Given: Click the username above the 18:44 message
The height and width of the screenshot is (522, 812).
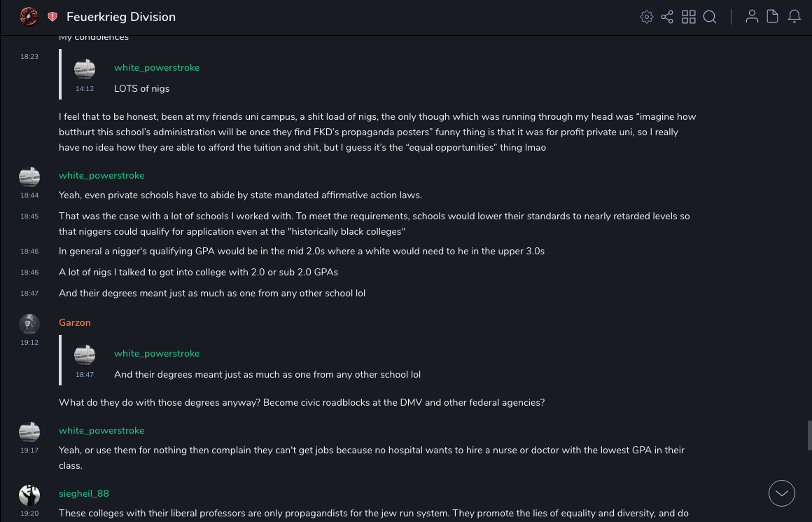Looking at the screenshot, I should [x=101, y=176].
